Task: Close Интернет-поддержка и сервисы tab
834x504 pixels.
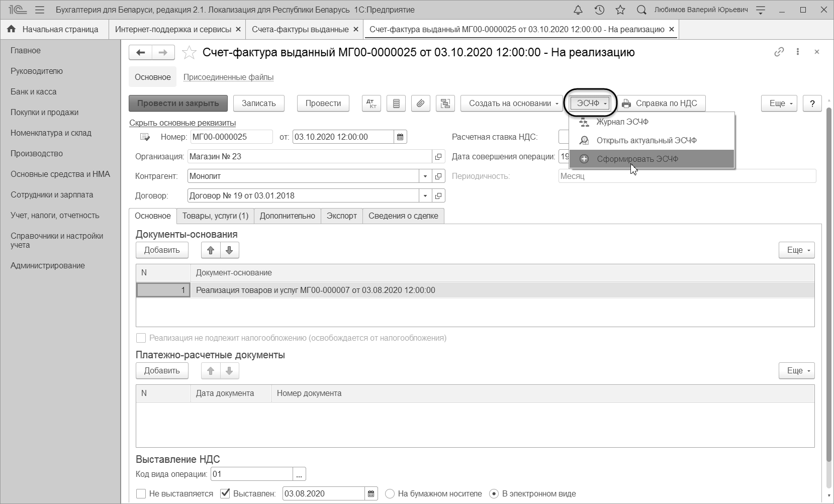Action: pyautogui.click(x=238, y=29)
